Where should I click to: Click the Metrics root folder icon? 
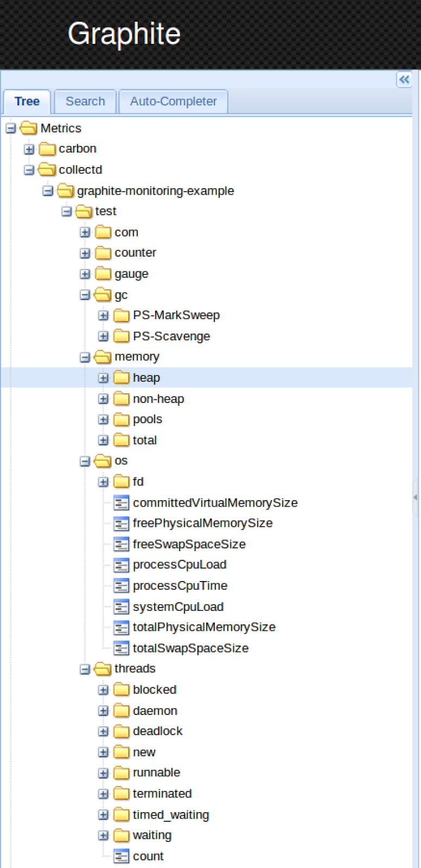(x=28, y=128)
